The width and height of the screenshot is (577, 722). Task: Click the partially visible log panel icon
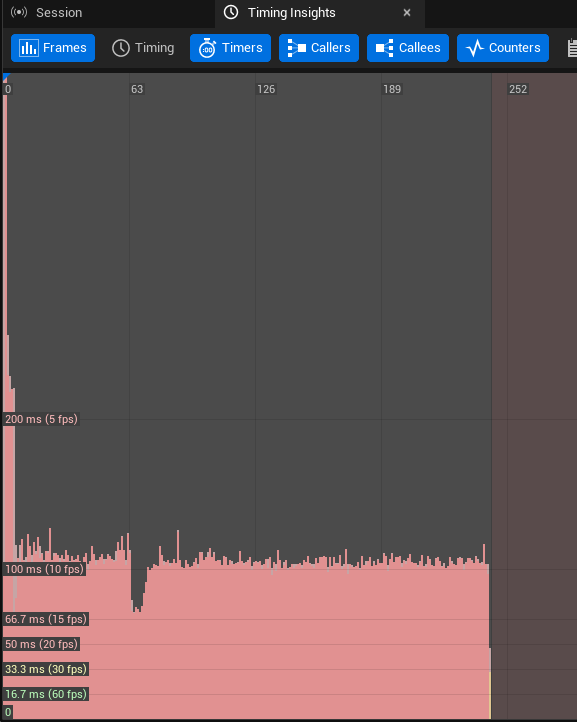point(572,48)
